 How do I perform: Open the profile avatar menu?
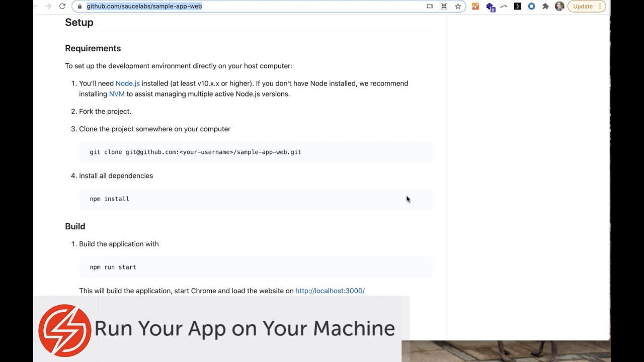point(559,7)
